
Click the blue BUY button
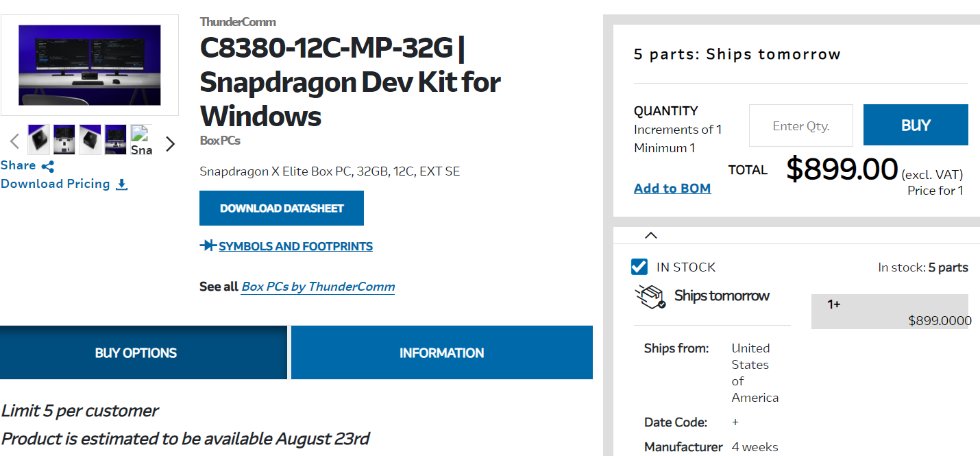(x=916, y=125)
